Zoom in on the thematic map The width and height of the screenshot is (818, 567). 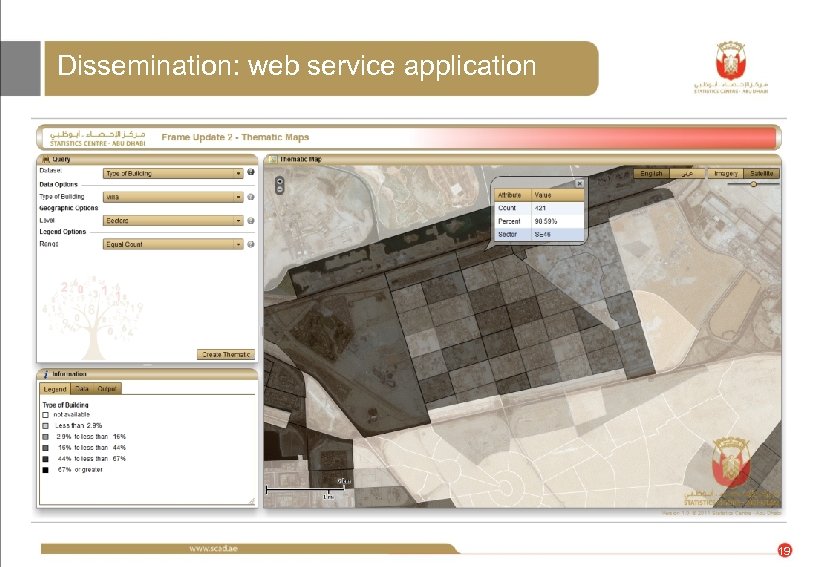tap(280, 181)
